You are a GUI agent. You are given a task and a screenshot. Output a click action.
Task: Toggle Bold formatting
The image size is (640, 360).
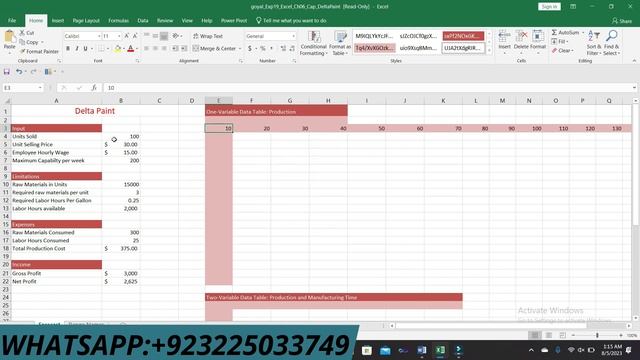coord(68,49)
